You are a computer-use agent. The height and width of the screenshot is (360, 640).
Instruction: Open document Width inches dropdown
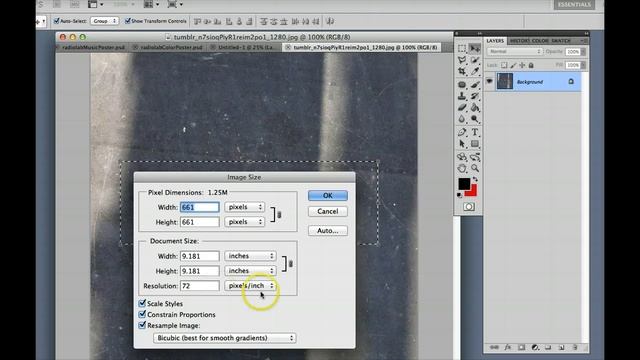pyautogui.click(x=250, y=256)
